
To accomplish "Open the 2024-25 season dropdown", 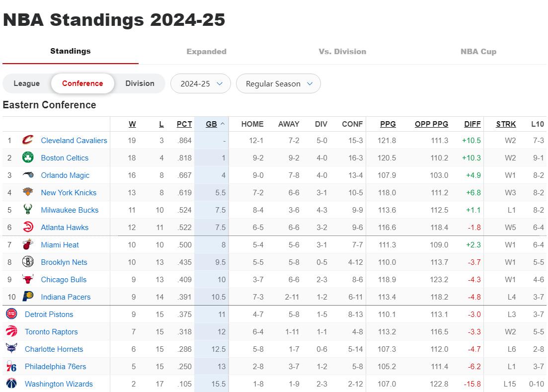I will tap(201, 83).
